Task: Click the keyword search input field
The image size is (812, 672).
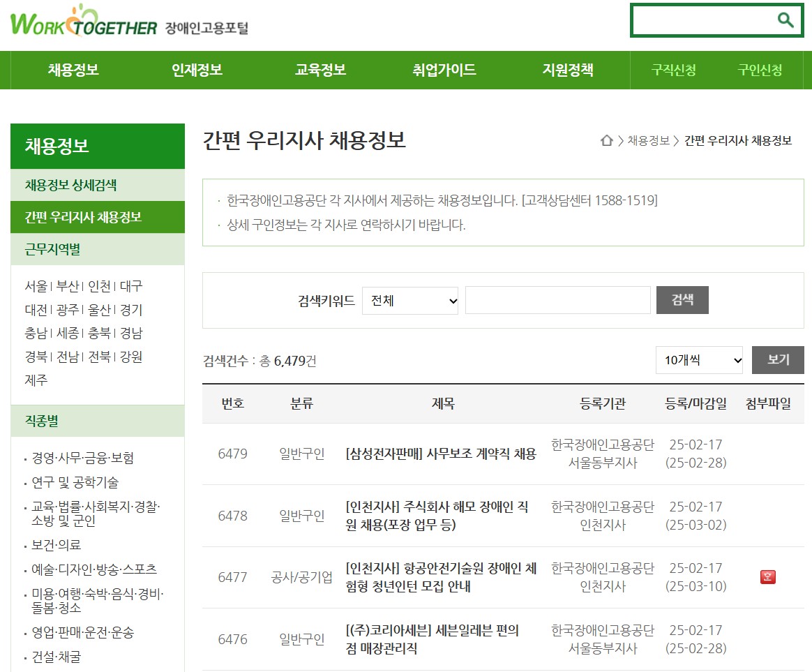Action: pyautogui.click(x=557, y=300)
